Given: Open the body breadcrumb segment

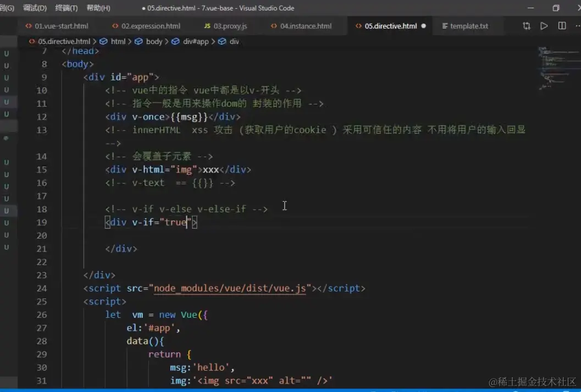Looking at the screenshot, I should point(154,41).
